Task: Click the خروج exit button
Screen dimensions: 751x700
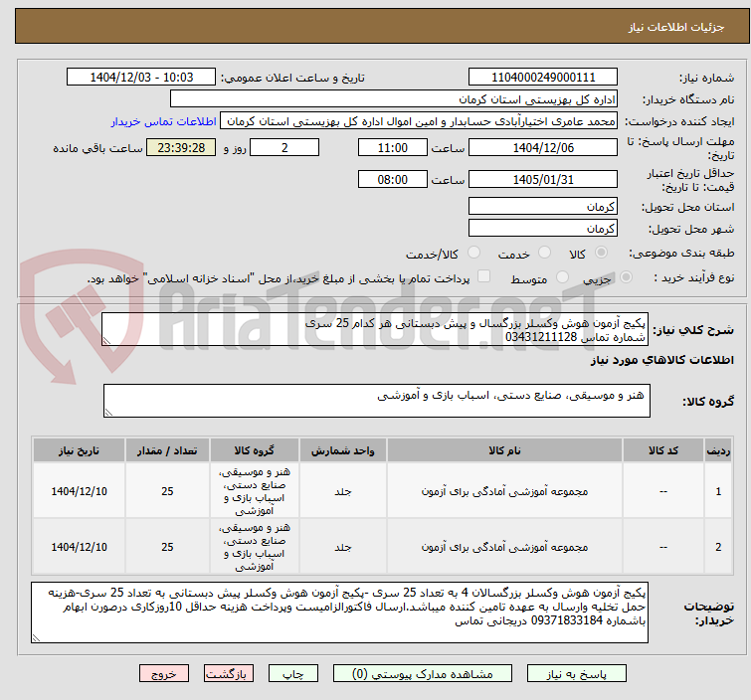Action: tap(164, 674)
